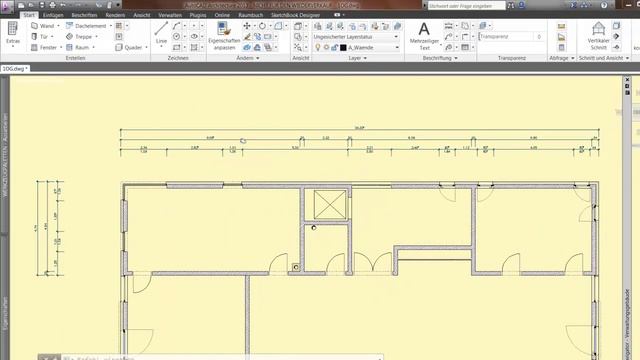Expand the Dachelement dropdown arrow
This screenshot has height=360, width=640.
tap(111, 26)
